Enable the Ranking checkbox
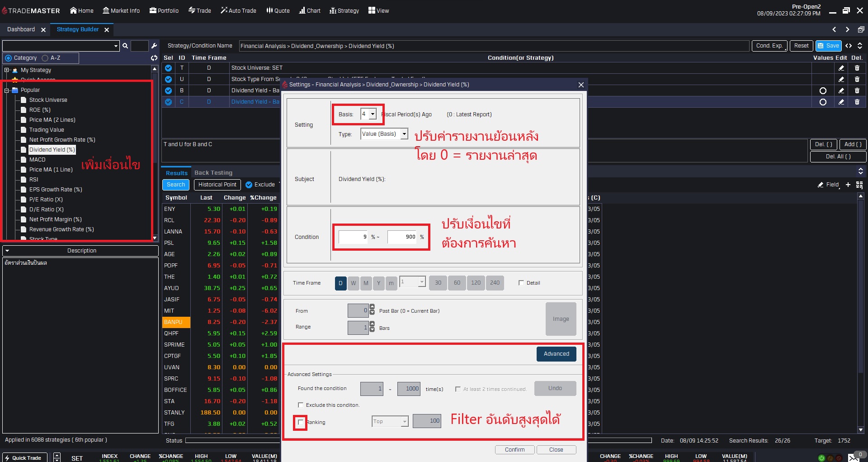Screen dimensions: 868x462 [301, 422]
